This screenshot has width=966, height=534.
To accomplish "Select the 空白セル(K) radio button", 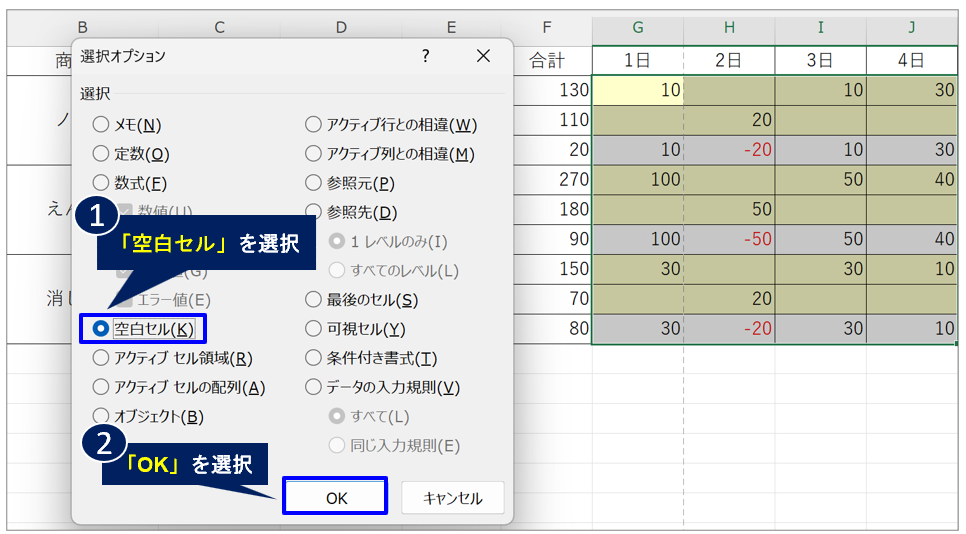I will [x=101, y=328].
